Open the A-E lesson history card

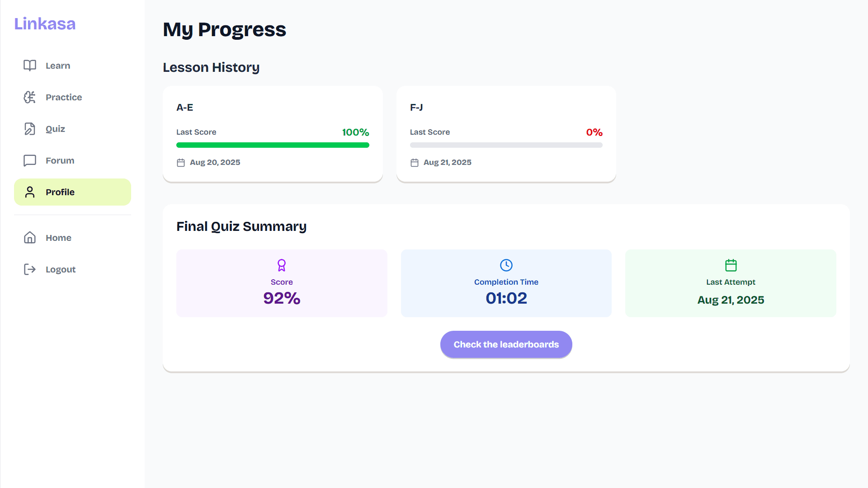click(273, 134)
